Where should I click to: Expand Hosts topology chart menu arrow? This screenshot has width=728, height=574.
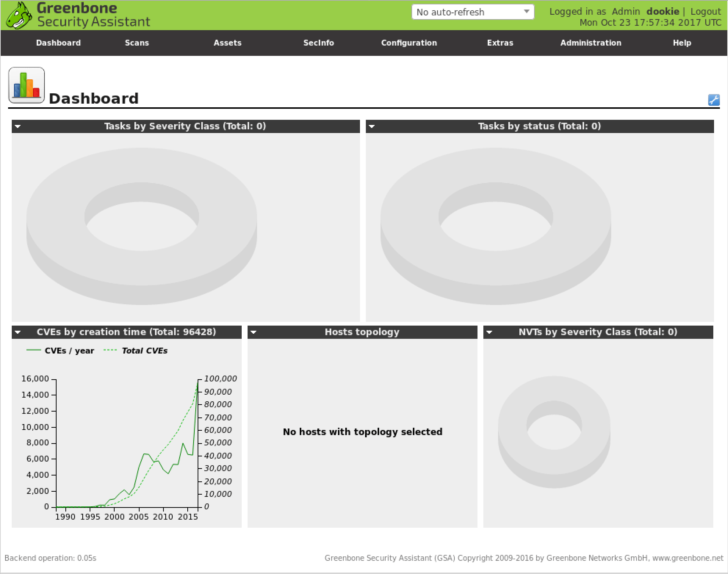[x=253, y=332]
